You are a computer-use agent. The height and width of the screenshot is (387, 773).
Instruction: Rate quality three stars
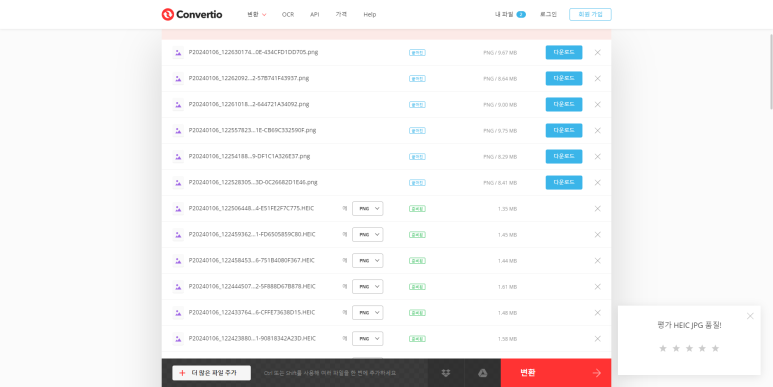tap(689, 348)
